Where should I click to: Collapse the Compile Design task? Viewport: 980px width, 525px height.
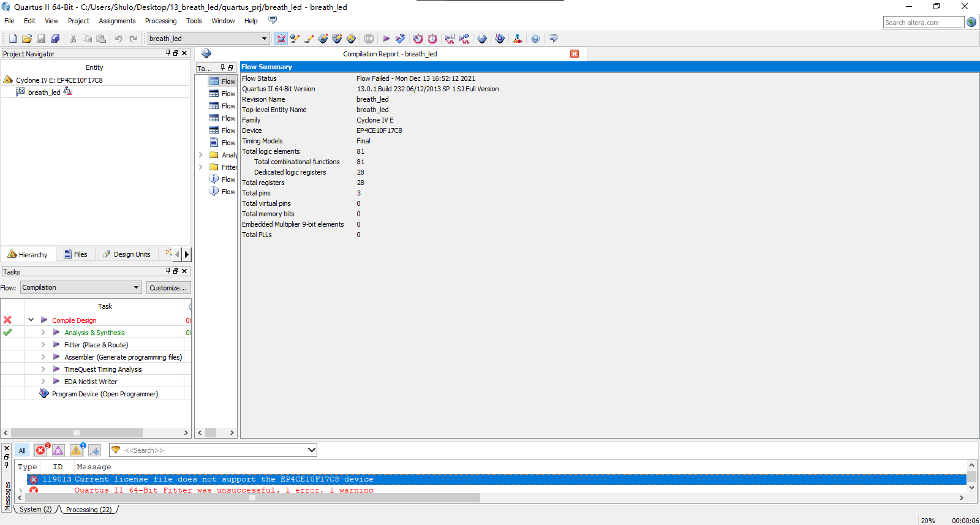[31, 320]
